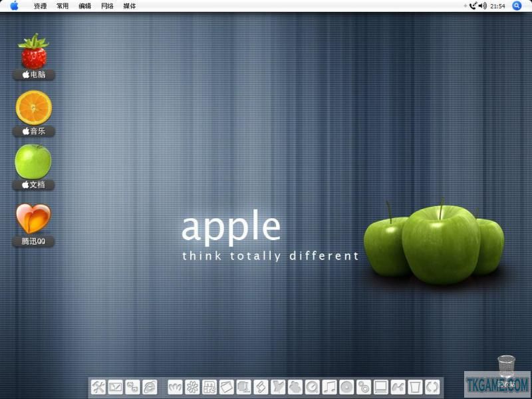Open the two linked circles dock icon

[363, 387]
